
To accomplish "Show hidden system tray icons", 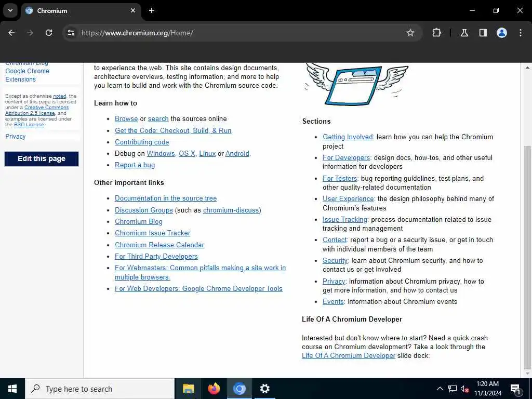I will pyautogui.click(x=440, y=389).
